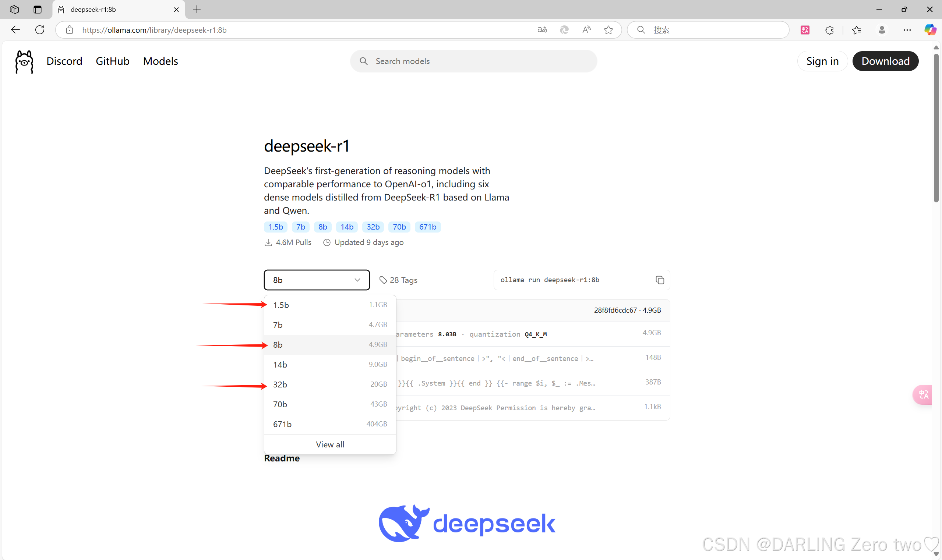Copy the ollama run command

(x=660, y=280)
